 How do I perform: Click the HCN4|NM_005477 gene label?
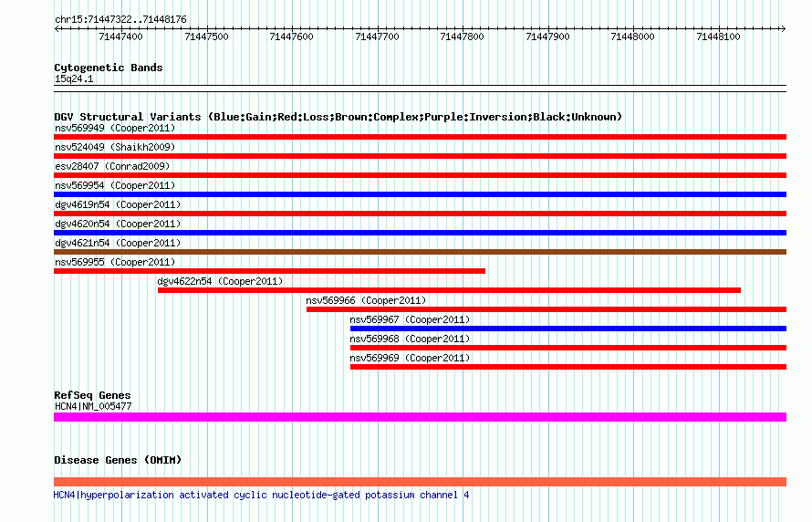pos(93,406)
